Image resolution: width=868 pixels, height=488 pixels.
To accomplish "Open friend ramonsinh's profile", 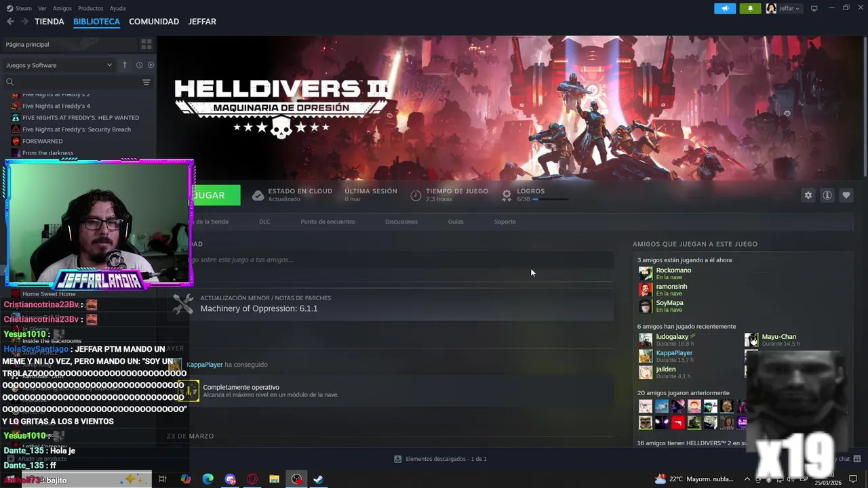I will click(x=671, y=287).
